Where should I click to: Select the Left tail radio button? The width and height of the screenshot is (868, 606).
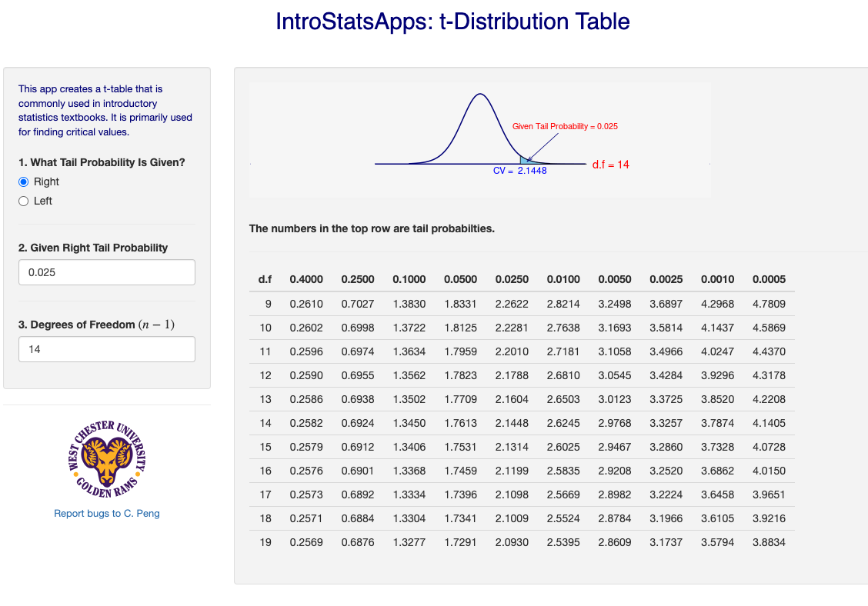coord(23,201)
